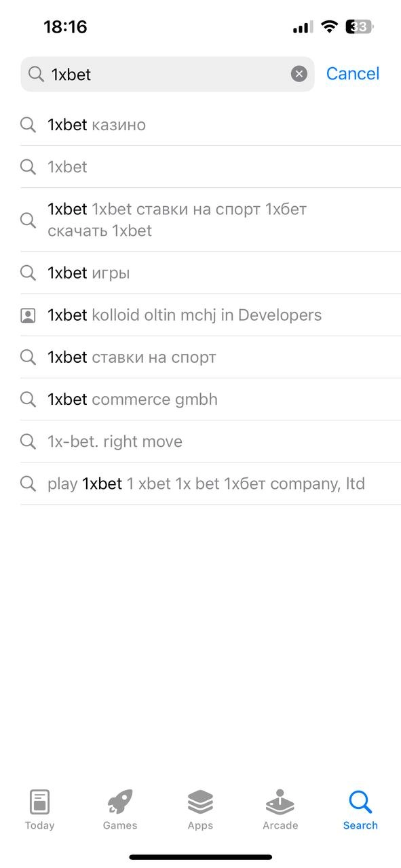Select the 'play 1xbet ... company, ltd' suggestion

[210, 484]
